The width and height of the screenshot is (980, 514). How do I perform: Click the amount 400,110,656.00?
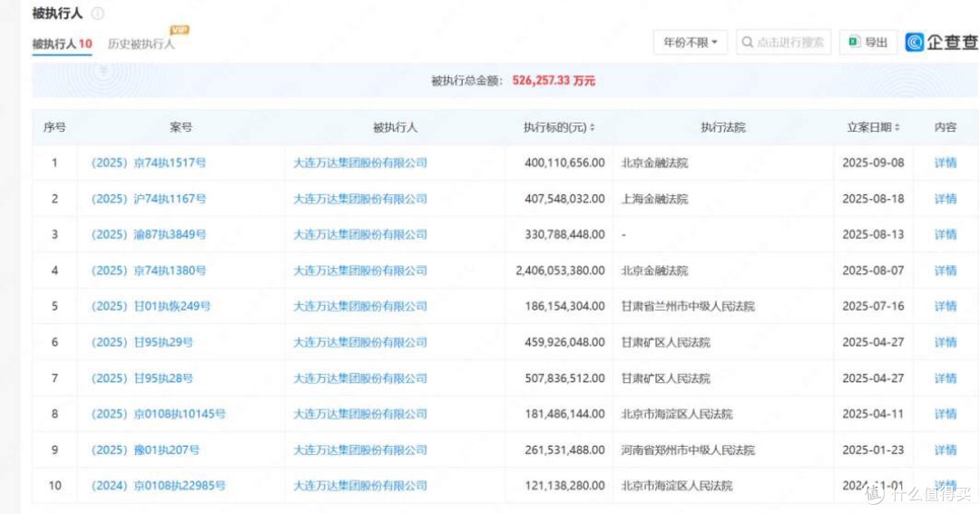click(565, 163)
